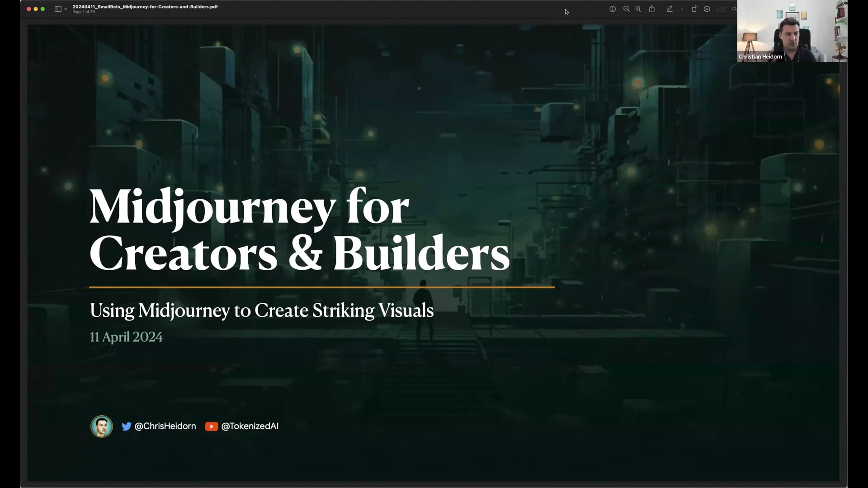Image resolution: width=868 pixels, height=488 pixels.
Task: Zoom in on the PDF page
Action: coord(638,9)
